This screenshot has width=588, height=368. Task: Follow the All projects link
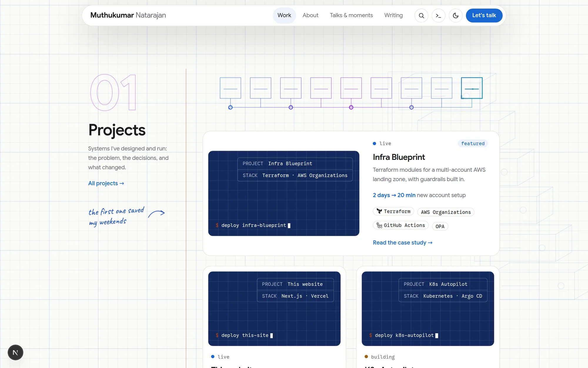(106, 183)
